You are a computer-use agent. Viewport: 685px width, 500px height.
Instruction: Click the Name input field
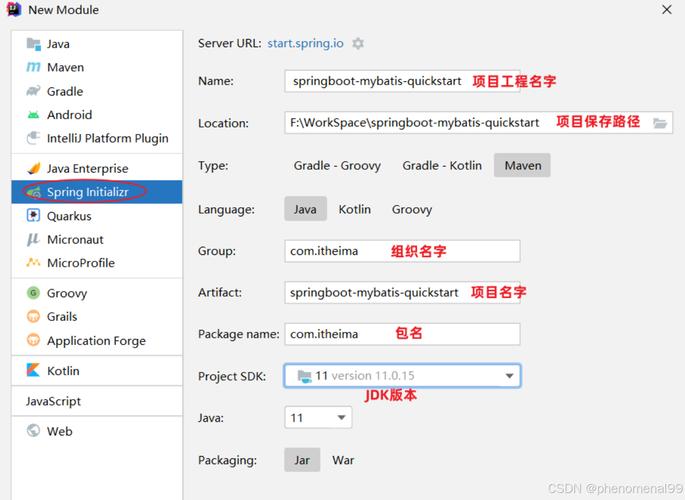(x=402, y=81)
